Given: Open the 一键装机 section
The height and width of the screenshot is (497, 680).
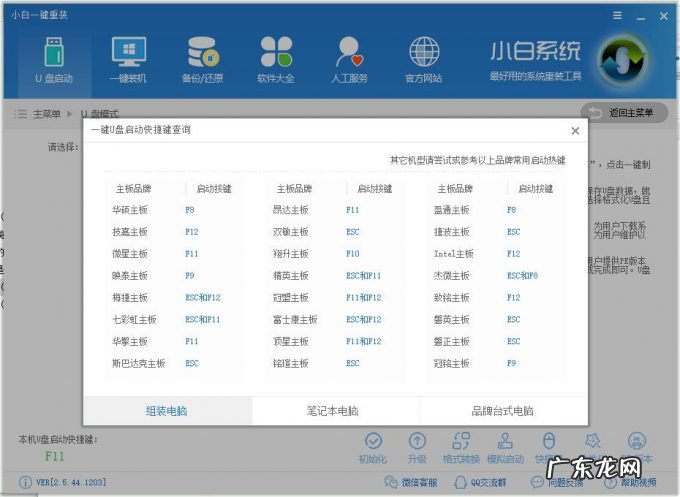Looking at the screenshot, I should coord(128,61).
